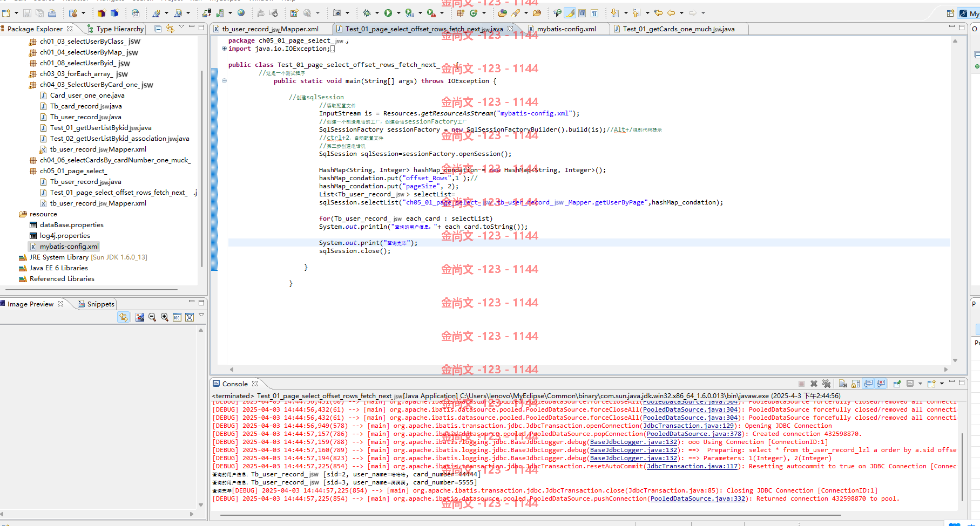
Task: Run the program with green Run icon
Action: [x=388, y=13]
